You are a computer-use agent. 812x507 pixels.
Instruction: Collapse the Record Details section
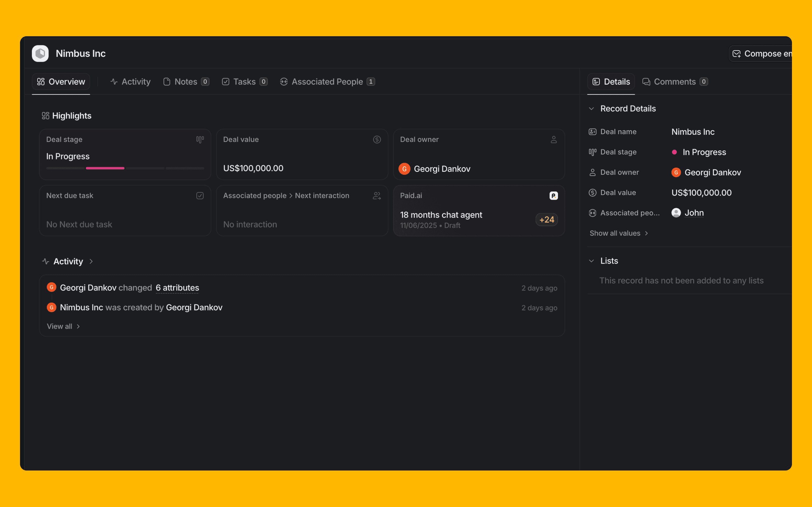click(591, 109)
